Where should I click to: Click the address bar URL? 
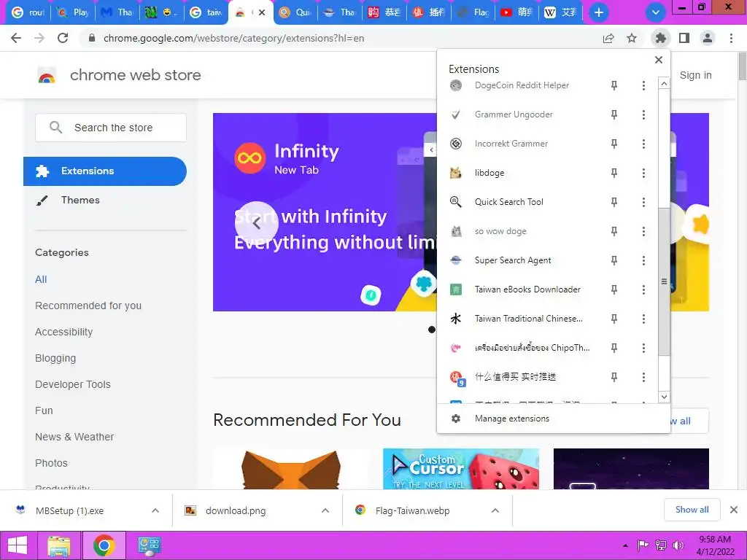point(233,38)
